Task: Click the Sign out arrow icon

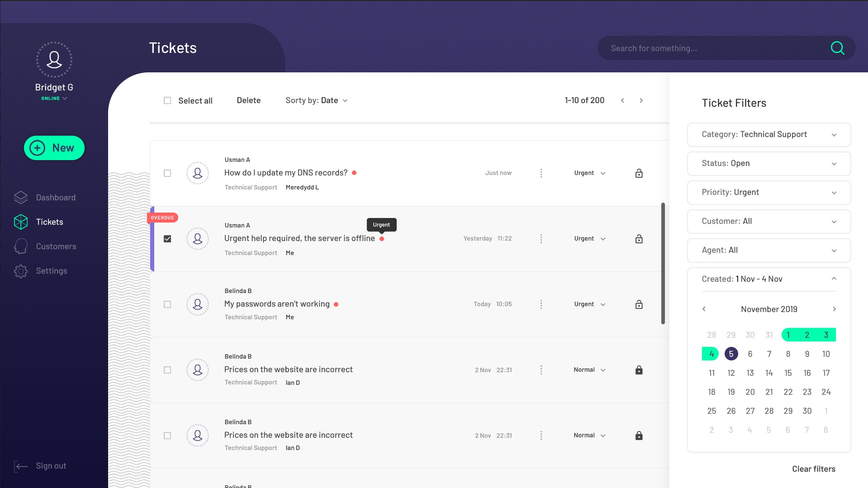Action: [x=22, y=466]
